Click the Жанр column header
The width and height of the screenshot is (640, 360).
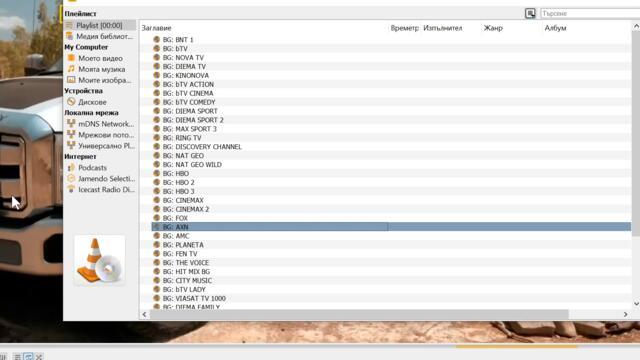click(493, 28)
